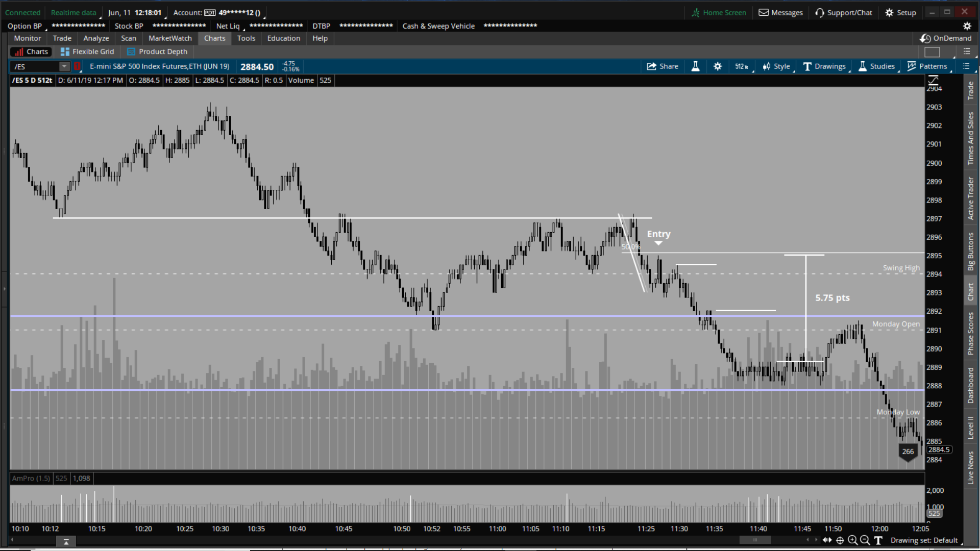Viewport: 980px width, 551px height.
Task: Click the 2884.5 current price label
Action: coord(939,450)
